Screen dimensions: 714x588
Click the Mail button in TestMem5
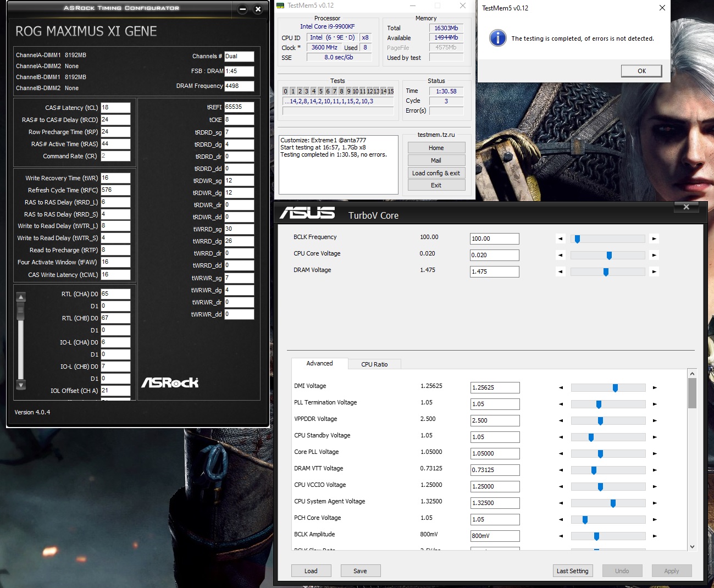pyautogui.click(x=436, y=160)
